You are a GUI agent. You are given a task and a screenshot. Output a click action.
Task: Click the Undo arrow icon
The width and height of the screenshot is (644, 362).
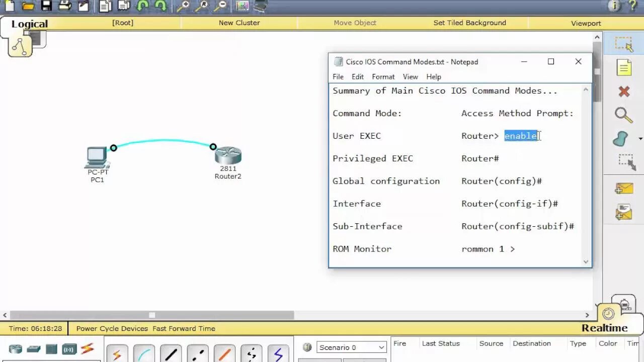142,6
